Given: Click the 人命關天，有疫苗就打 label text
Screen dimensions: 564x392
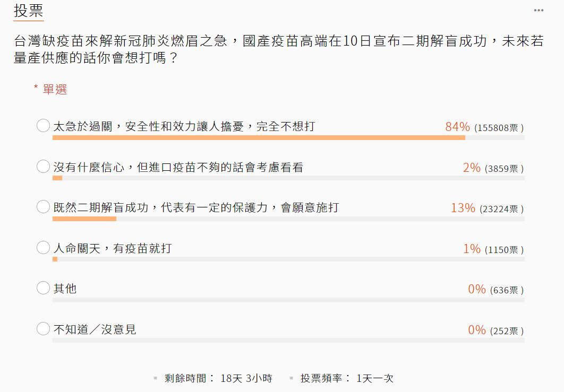Looking at the screenshot, I should 112,248.
